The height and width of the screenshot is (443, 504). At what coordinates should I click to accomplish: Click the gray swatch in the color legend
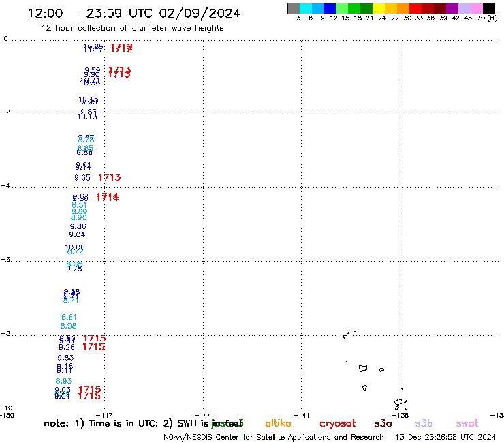point(294,8)
